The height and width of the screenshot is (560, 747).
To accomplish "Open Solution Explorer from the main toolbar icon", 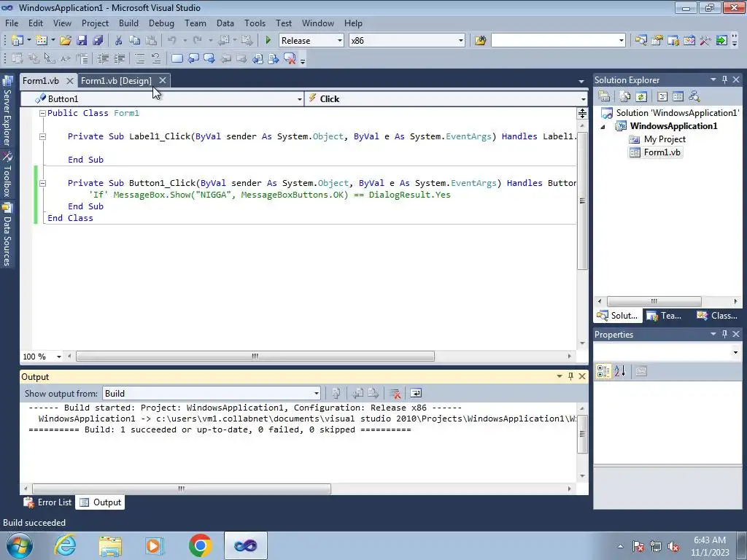I will point(640,41).
